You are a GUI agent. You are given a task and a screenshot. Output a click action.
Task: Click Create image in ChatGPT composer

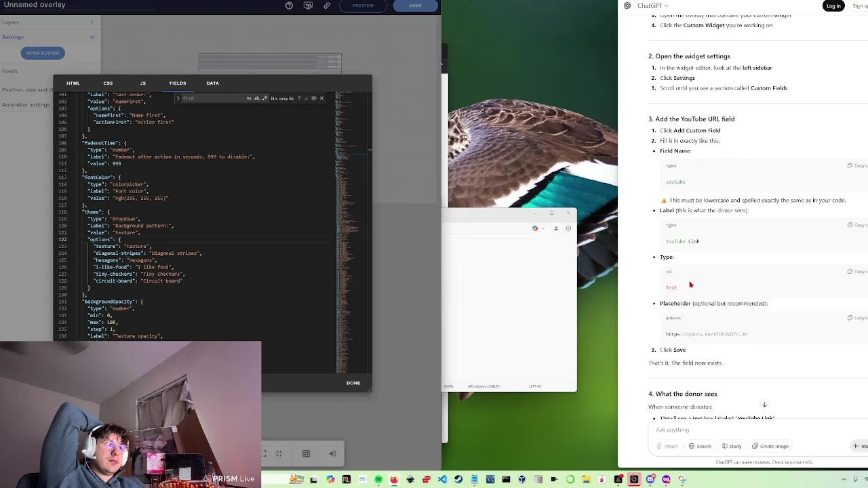click(770, 446)
